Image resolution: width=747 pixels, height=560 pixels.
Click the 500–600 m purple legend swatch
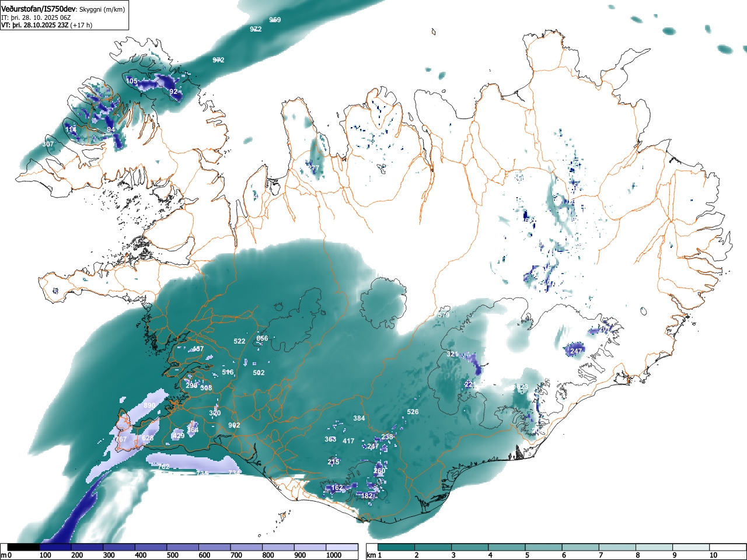click(x=183, y=547)
